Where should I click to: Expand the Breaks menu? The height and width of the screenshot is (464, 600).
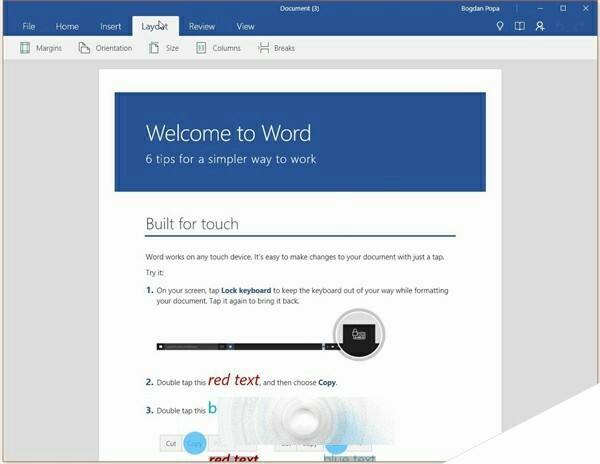(x=276, y=48)
